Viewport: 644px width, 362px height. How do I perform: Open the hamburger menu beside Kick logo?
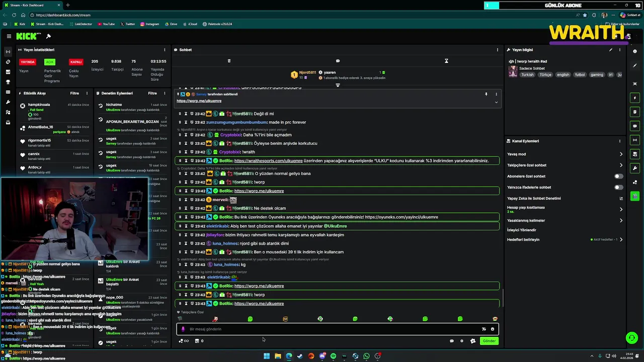pos(9,36)
